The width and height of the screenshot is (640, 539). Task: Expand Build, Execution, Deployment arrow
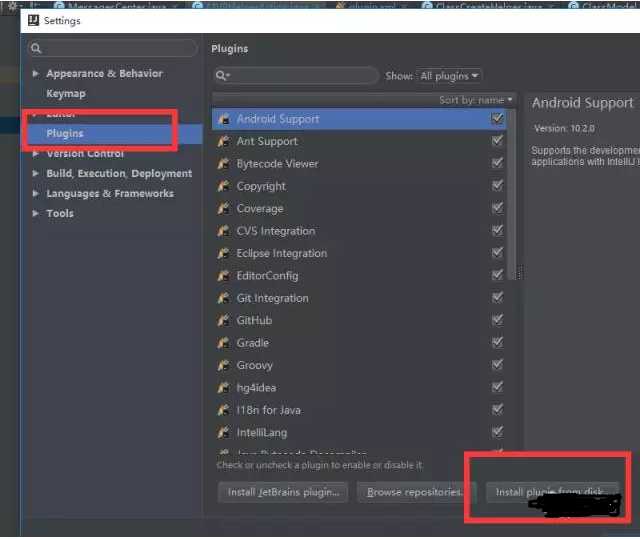[36, 173]
